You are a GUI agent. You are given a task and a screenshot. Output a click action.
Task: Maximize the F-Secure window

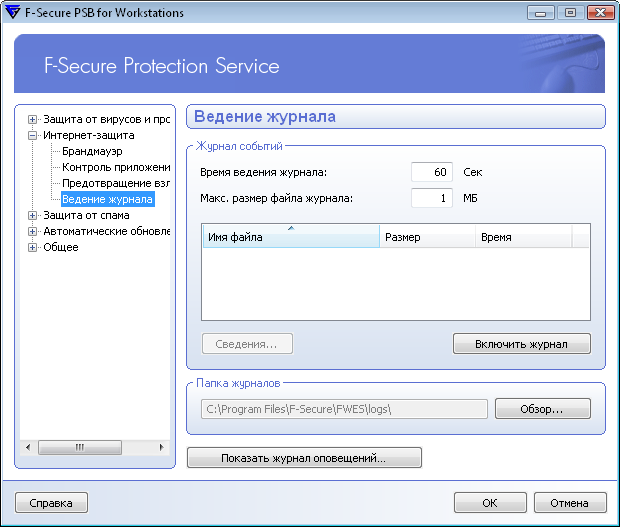tap(570, 13)
